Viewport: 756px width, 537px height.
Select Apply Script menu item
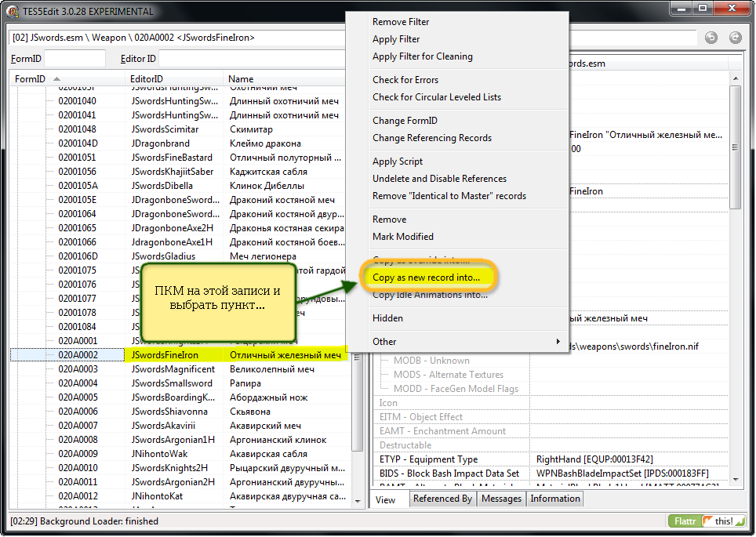398,161
